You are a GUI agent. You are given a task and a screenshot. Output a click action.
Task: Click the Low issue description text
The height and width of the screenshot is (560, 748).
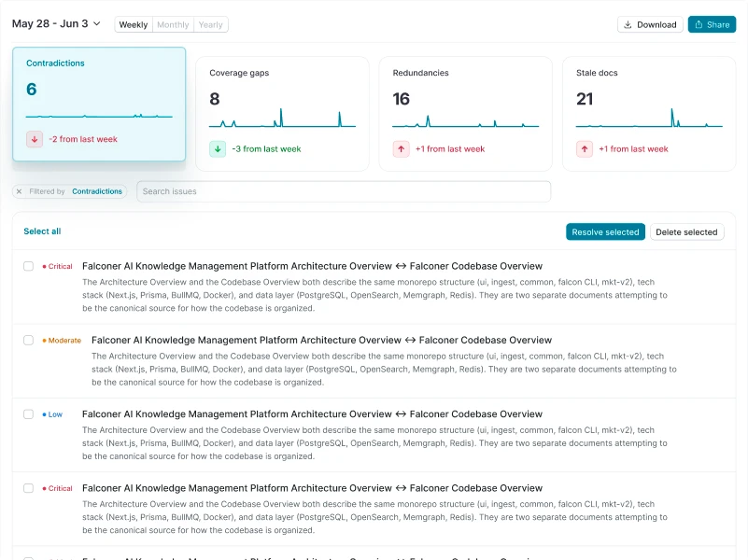tap(374, 443)
